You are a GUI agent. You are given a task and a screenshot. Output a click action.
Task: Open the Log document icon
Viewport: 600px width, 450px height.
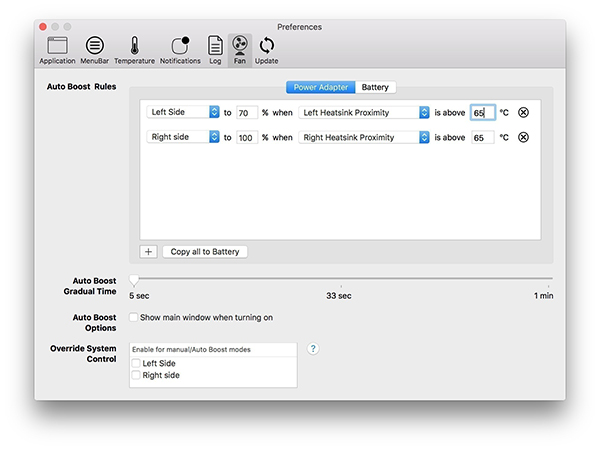[215, 46]
